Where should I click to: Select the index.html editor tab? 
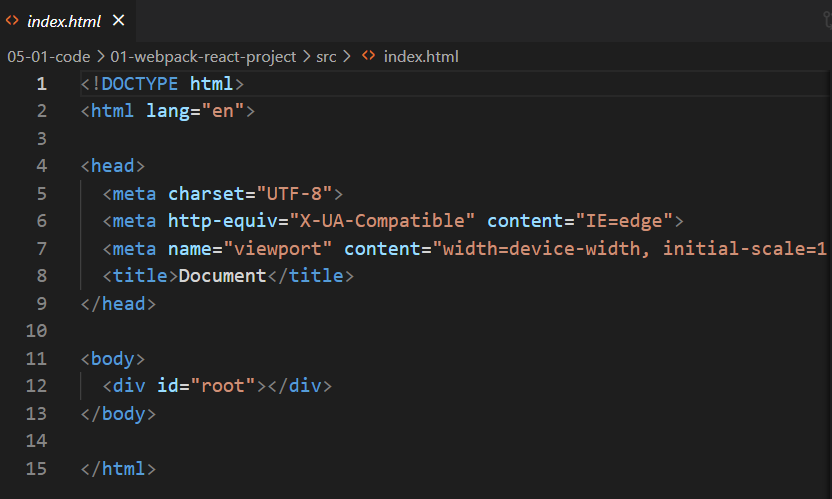coord(63,20)
